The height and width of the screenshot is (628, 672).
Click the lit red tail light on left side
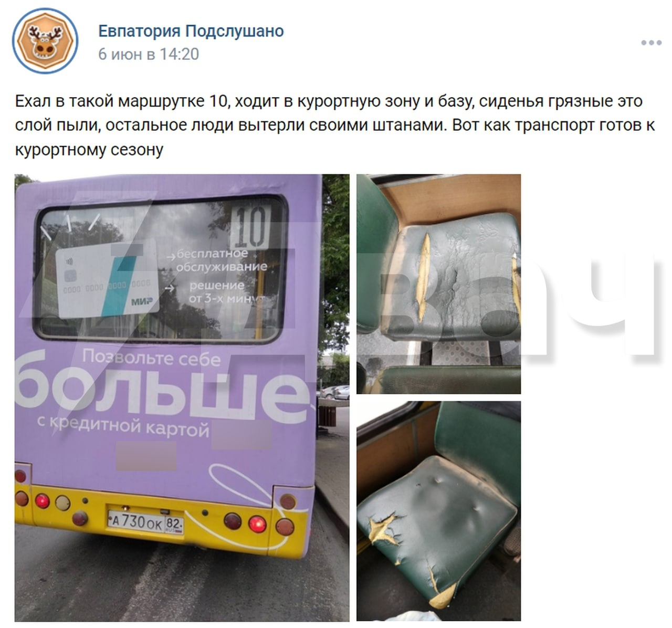42,501
